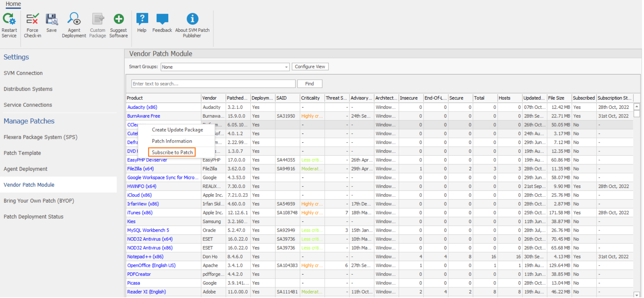Image resolution: width=644 pixels, height=298 pixels.
Task: Click the FileZilla (x64) product link
Action: [140, 169]
